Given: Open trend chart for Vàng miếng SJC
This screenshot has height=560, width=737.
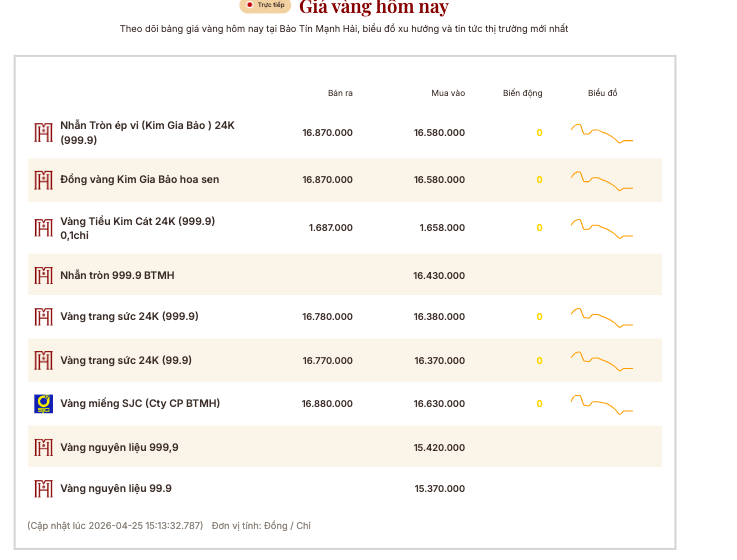Looking at the screenshot, I should 602,404.
